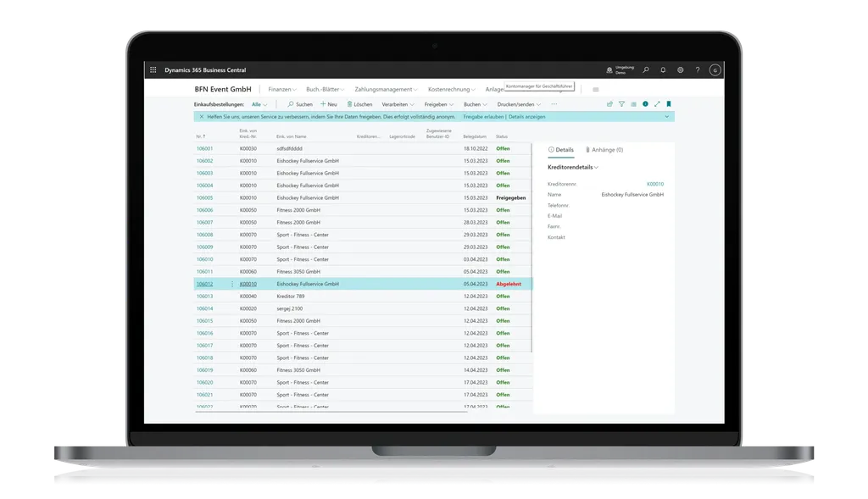Screen dimensions: 868x499
Task: Open the more options ellipsis in the toolbar
Action: coord(554,104)
